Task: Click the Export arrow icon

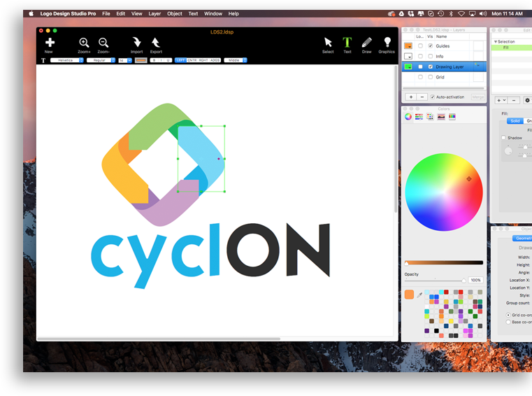Action: (x=156, y=42)
